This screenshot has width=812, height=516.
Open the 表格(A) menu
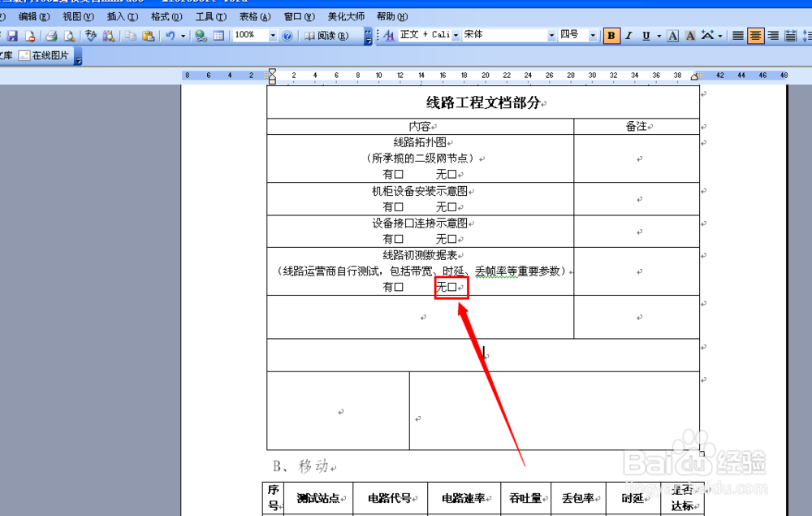pyautogui.click(x=255, y=16)
